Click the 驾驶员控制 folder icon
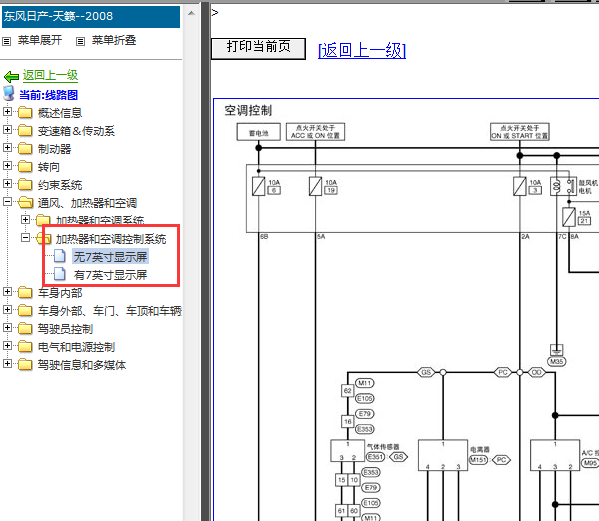The width and height of the screenshot is (599, 521). (25, 328)
